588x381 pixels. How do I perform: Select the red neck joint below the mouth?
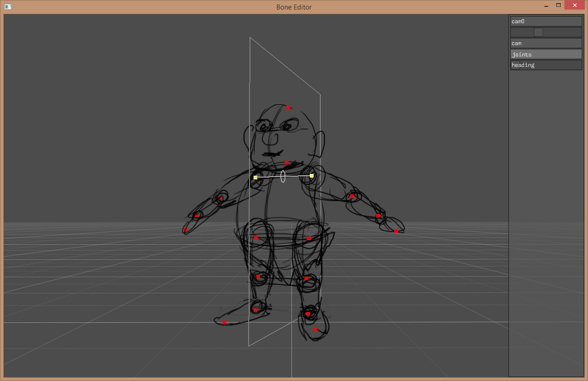point(286,162)
